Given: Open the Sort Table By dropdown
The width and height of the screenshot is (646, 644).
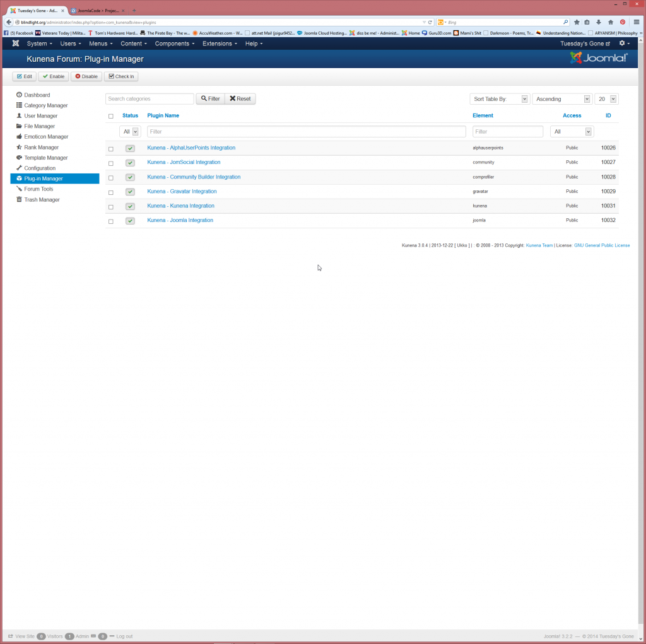Looking at the screenshot, I should [x=500, y=99].
